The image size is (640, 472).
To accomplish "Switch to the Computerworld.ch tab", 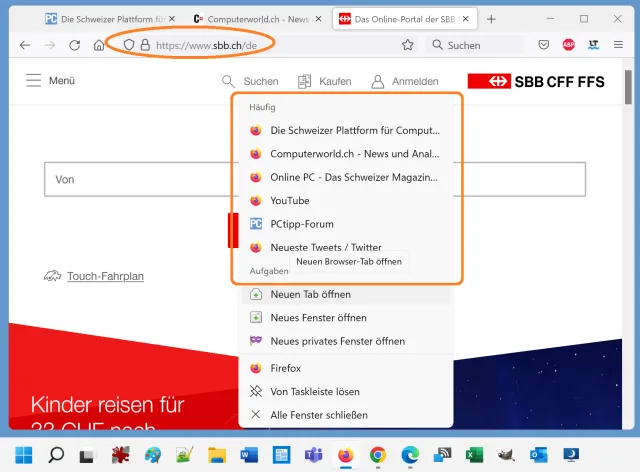I will (x=258, y=19).
